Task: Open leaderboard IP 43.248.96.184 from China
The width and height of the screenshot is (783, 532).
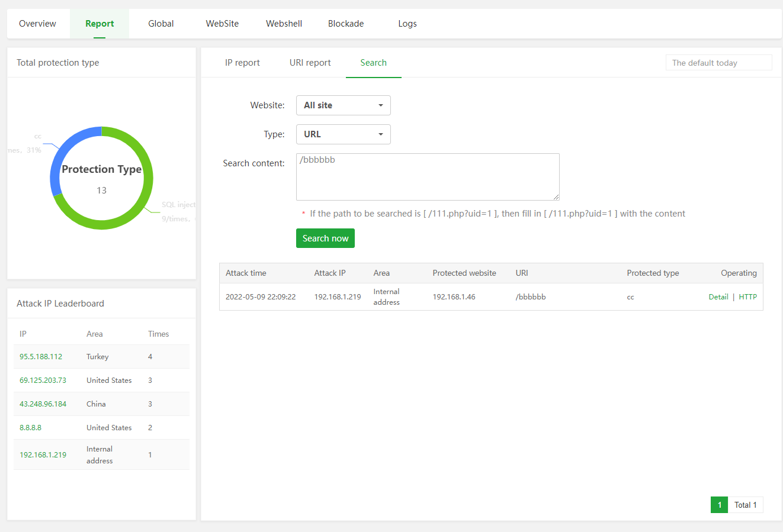Action: tap(43, 404)
